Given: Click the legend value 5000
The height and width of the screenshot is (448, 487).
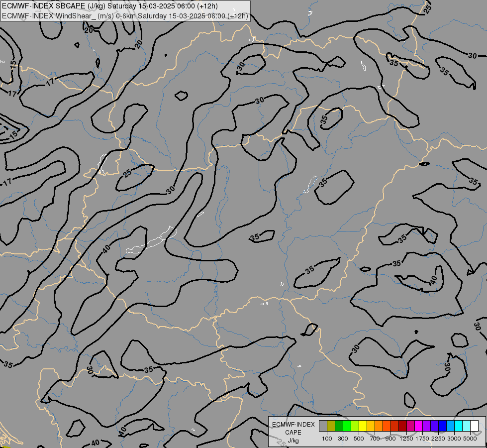Looking at the screenshot, I should click(470, 439).
